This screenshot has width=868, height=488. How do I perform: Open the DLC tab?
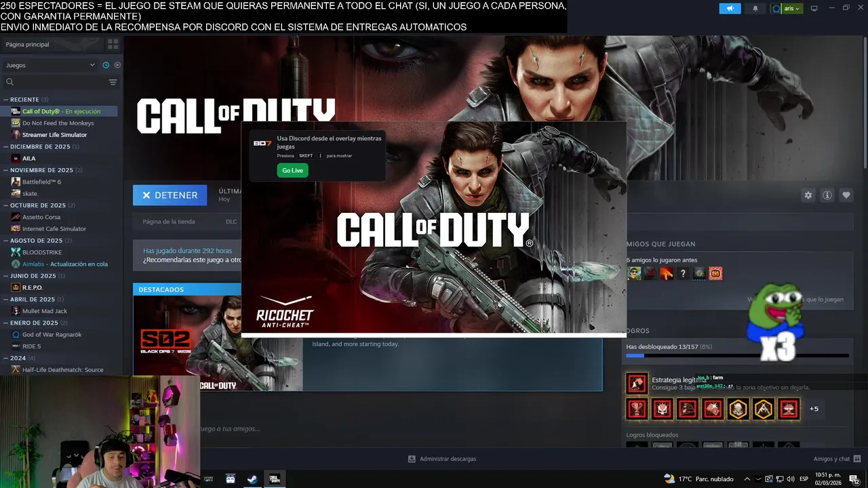(x=231, y=222)
